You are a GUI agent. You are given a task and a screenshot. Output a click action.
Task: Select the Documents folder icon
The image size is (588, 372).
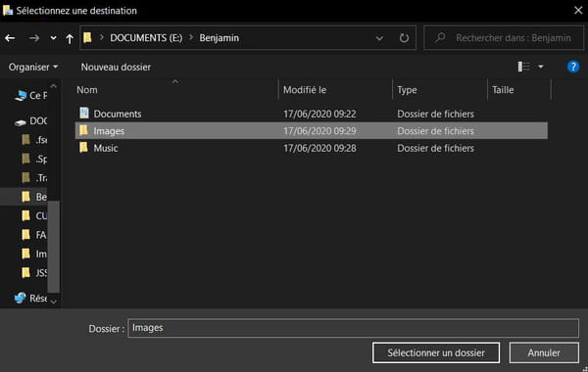(x=84, y=113)
